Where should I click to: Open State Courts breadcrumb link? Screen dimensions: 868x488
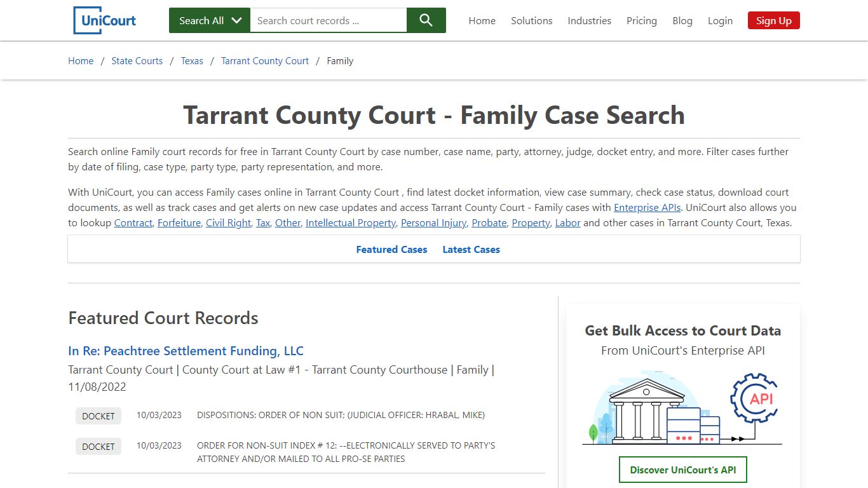pyautogui.click(x=137, y=61)
